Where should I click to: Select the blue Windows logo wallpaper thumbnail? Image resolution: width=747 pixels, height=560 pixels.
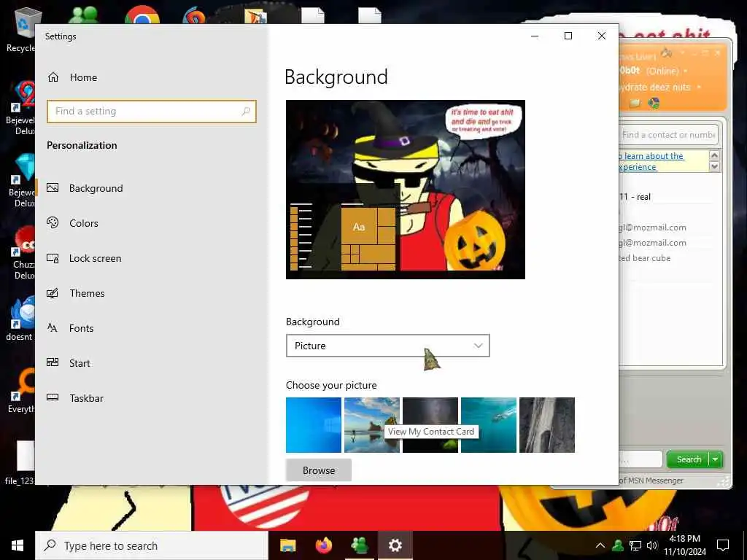[x=314, y=425]
